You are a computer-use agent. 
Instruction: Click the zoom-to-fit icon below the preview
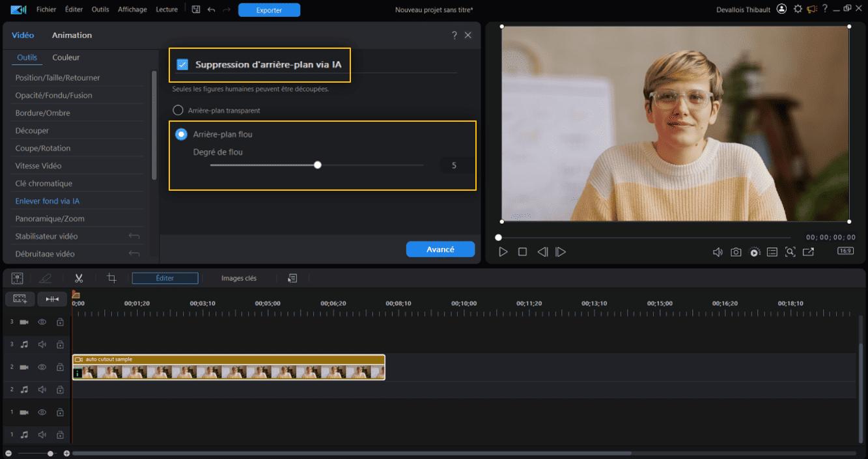[790, 251]
